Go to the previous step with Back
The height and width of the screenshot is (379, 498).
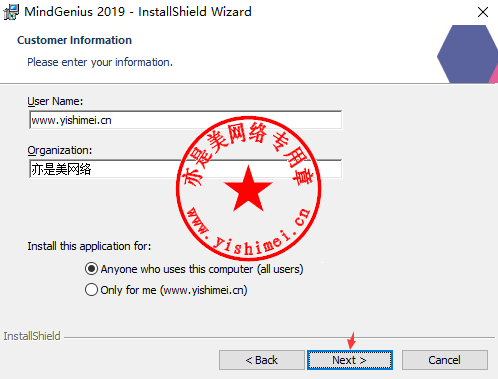262,360
